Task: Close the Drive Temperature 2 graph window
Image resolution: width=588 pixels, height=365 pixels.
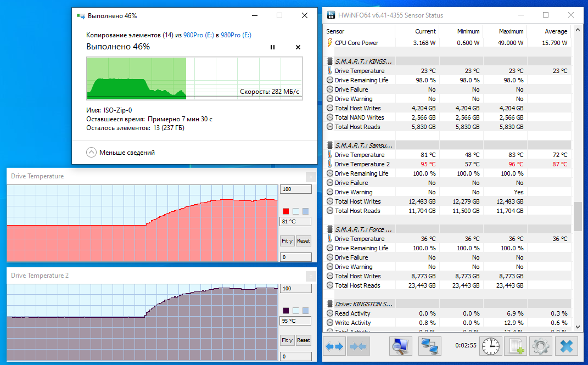Action: point(311,276)
